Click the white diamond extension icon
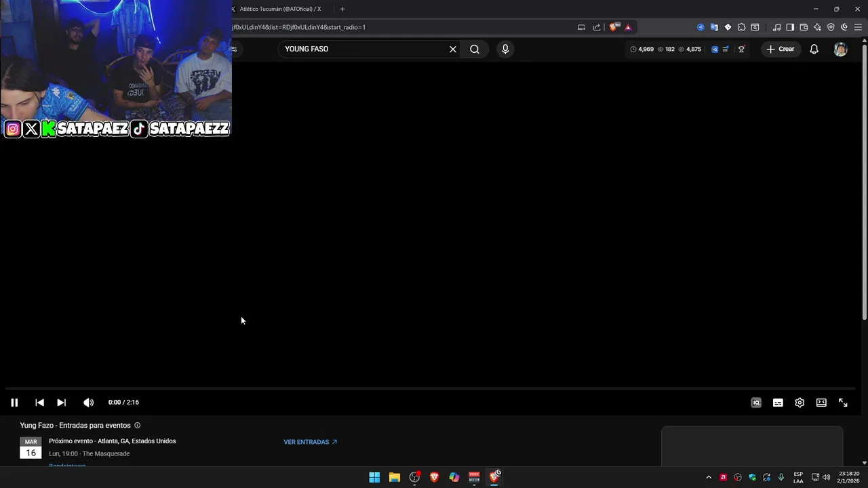Viewport: 868px width, 488px height. click(728, 27)
